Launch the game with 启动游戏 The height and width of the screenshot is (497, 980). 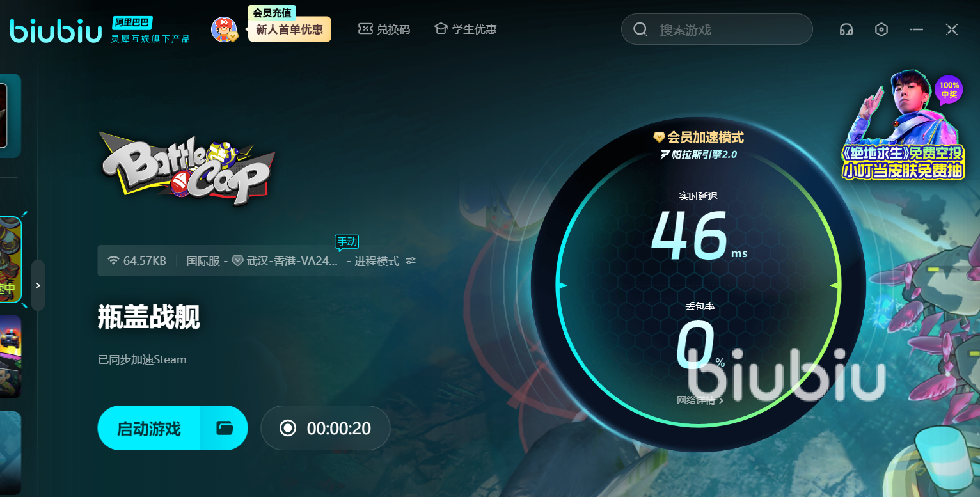(x=149, y=428)
